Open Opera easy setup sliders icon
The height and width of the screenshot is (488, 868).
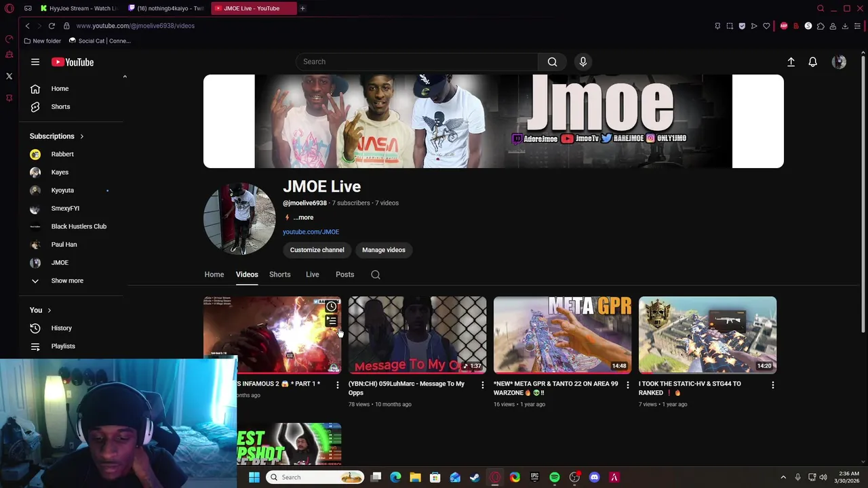tap(857, 26)
